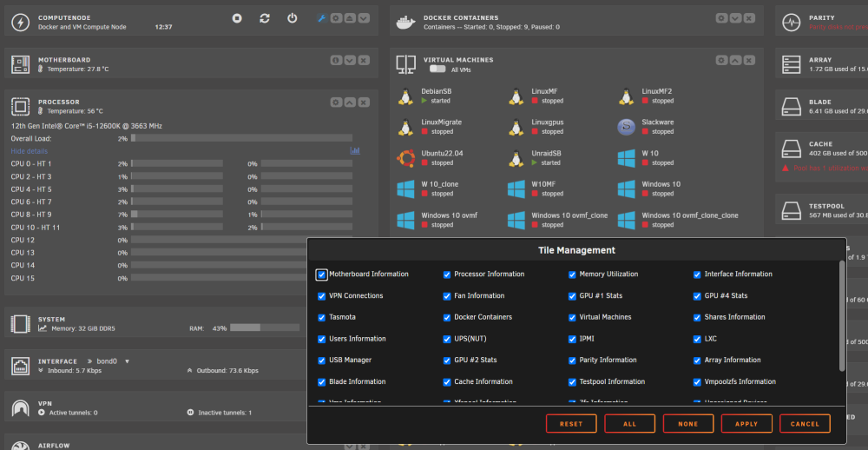
Task: Open Processor tile gear settings
Action: tap(336, 102)
